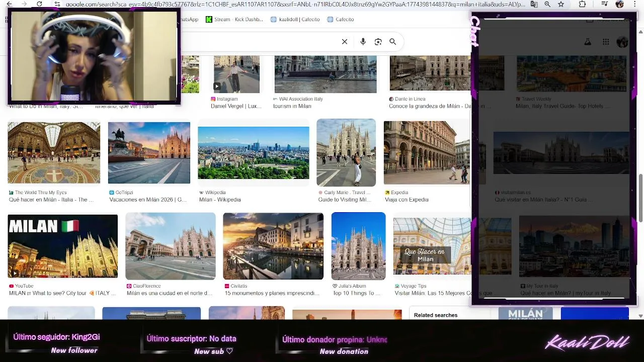Open Instagram Daniel Vergel video thumbnail
This screenshot has width=644, height=362.
pyautogui.click(x=236, y=74)
